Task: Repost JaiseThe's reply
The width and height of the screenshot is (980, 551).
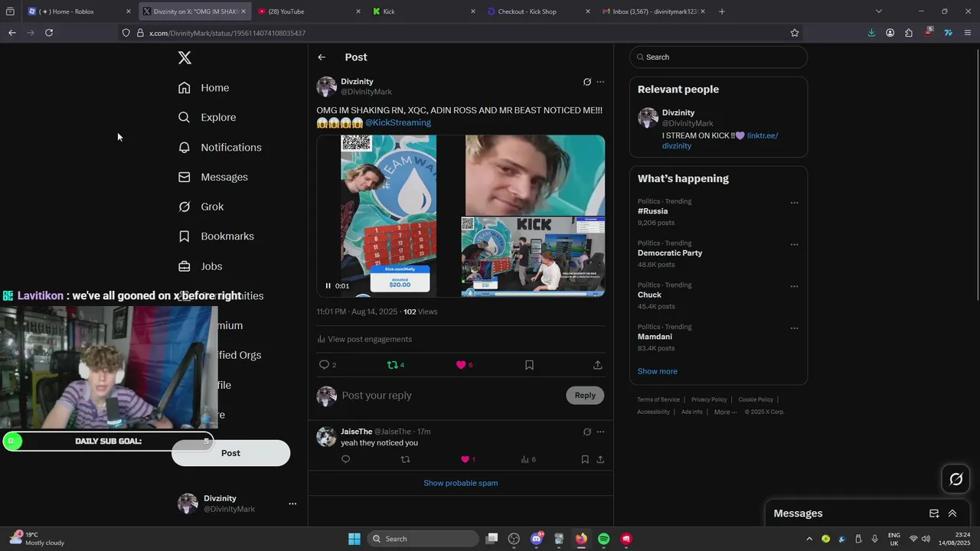Action: (406, 459)
